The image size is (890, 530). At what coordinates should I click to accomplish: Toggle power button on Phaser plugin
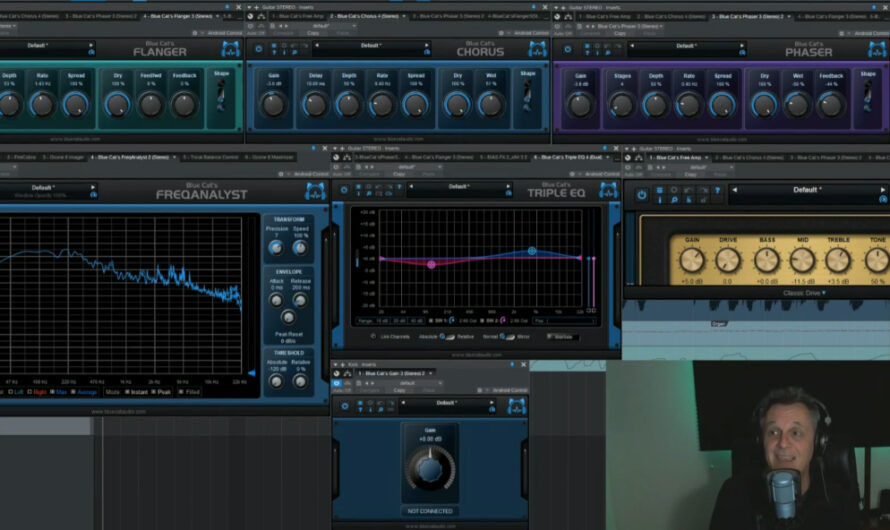click(x=568, y=49)
